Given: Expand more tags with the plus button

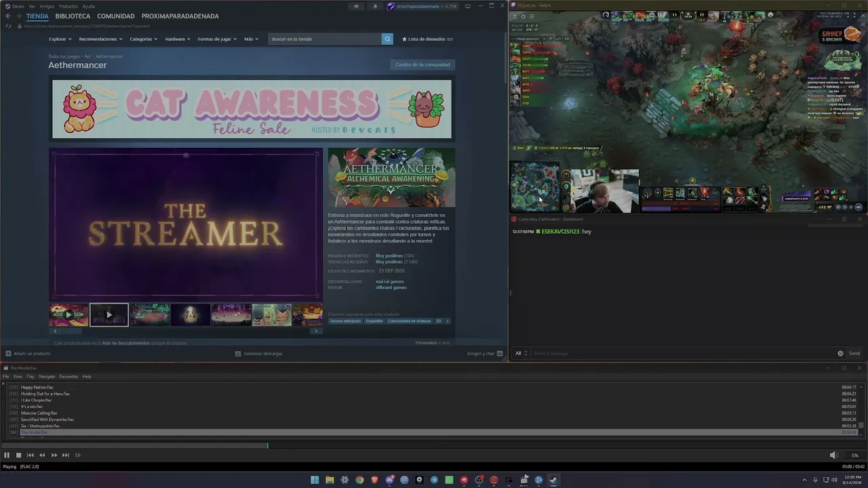Looking at the screenshot, I should [448, 321].
